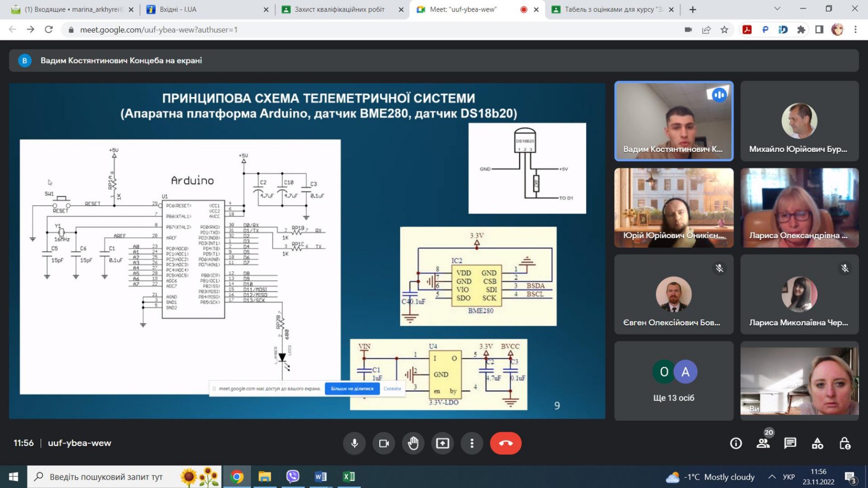Leave the call with red hang-up button
Image resolution: width=868 pixels, height=488 pixels.
tap(506, 443)
